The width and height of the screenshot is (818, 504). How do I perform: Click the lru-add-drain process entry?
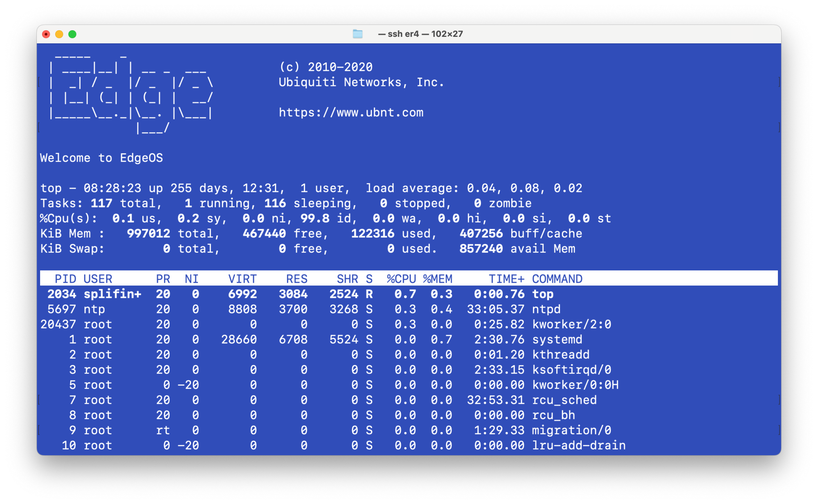578,445
